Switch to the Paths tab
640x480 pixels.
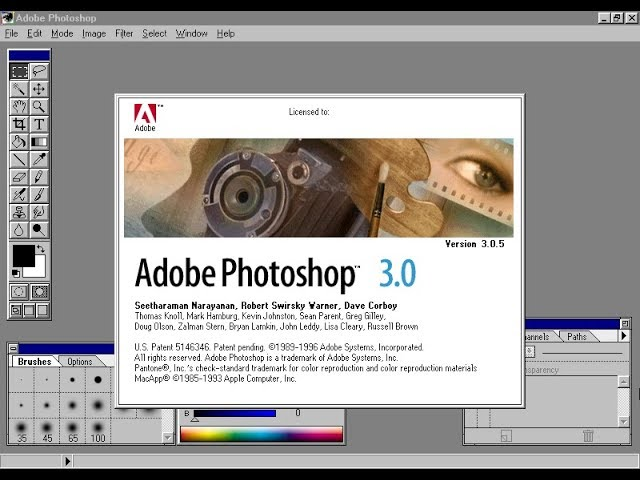pyautogui.click(x=577, y=337)
